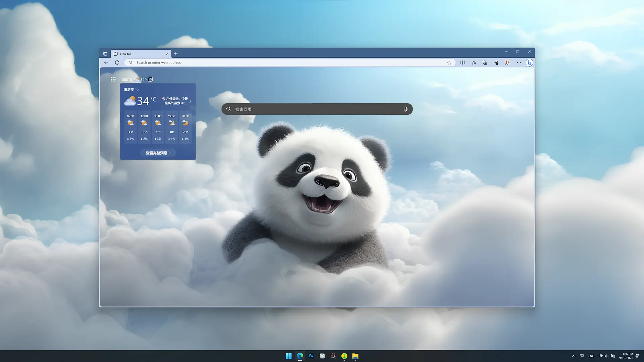Click the 查看完整预报 full forecast button
Viewport: 644px width, 362px height.
tap(158, 153)
